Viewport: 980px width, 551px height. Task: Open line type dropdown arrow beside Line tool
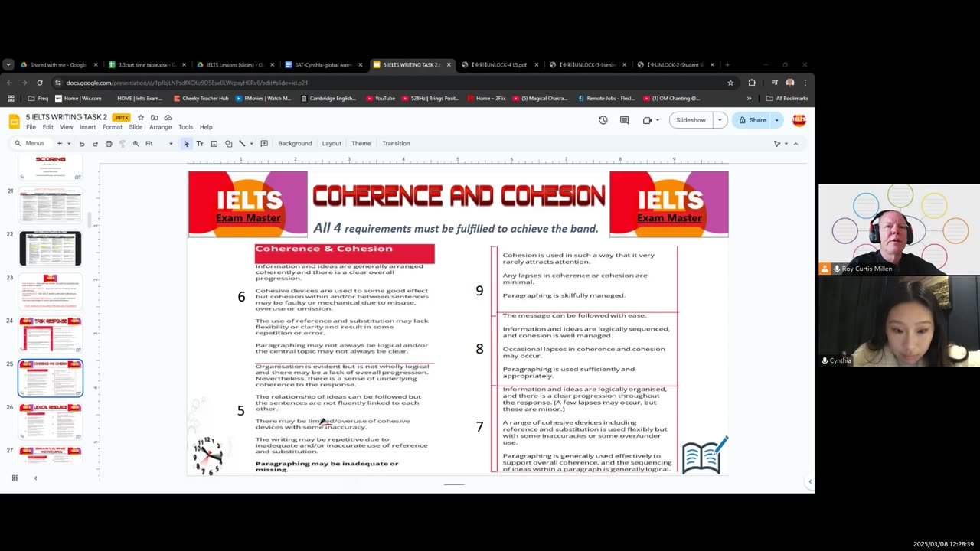[x=251, y=143]
